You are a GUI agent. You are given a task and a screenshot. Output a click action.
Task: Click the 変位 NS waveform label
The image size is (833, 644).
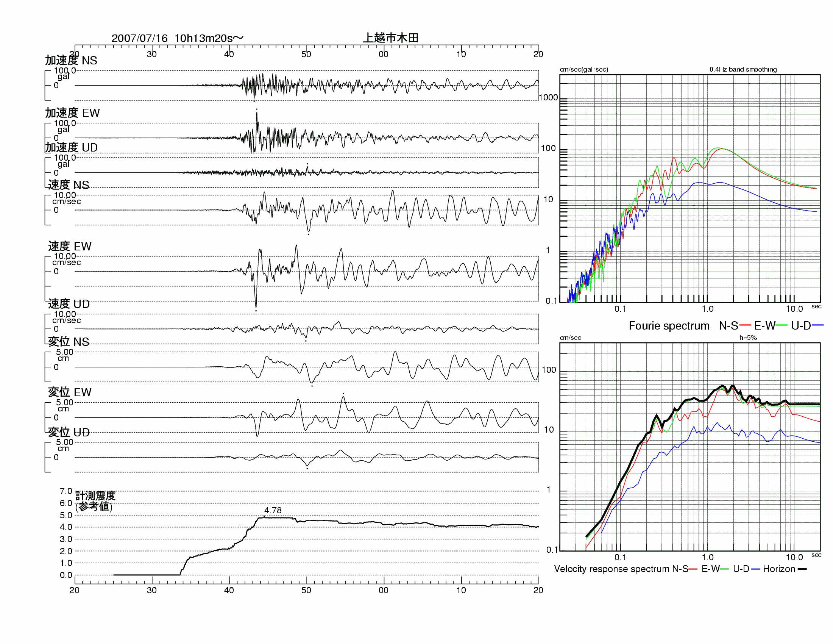point(68,341)
